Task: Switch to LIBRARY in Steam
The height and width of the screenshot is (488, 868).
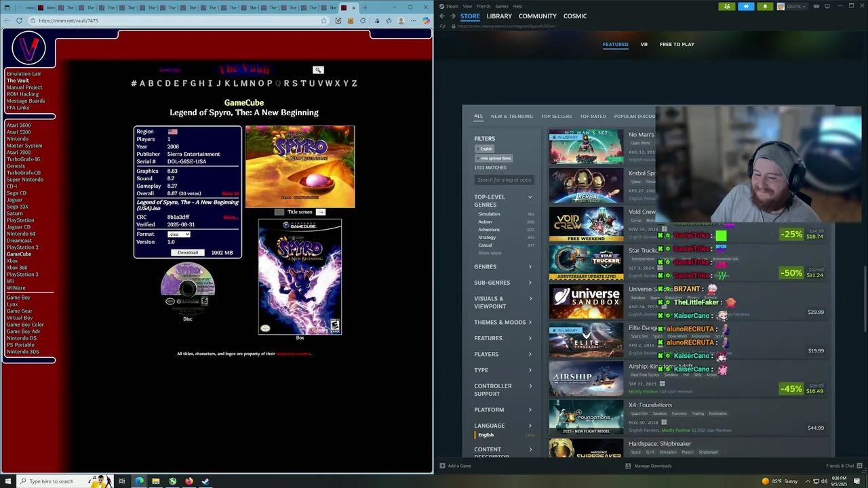Action: (498, 16)
